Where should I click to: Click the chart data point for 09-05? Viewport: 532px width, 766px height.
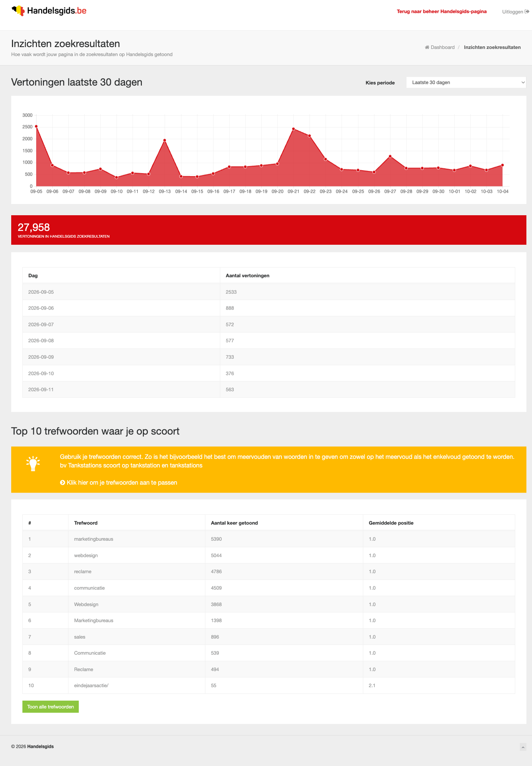pyautogui.click(x=36, y=126)
